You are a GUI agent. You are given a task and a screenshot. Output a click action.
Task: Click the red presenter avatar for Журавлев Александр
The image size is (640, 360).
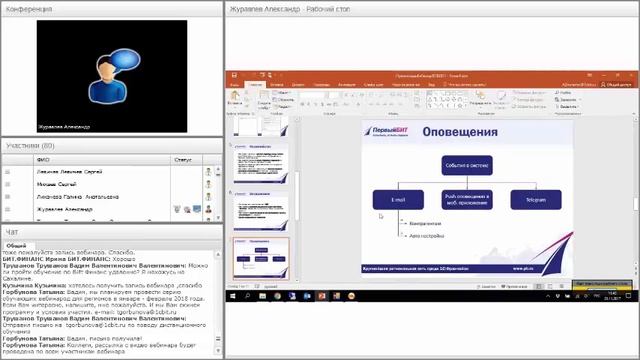[209, 209]
